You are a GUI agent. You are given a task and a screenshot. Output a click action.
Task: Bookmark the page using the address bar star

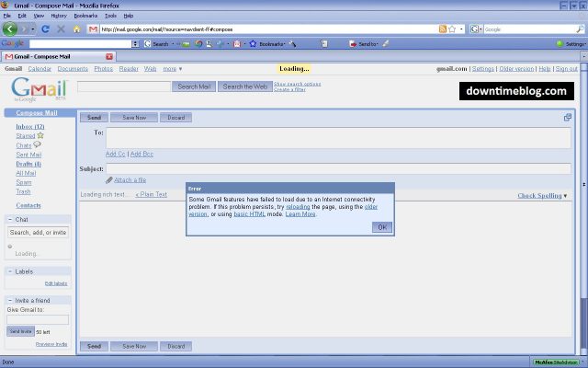[x=453, y=29]
